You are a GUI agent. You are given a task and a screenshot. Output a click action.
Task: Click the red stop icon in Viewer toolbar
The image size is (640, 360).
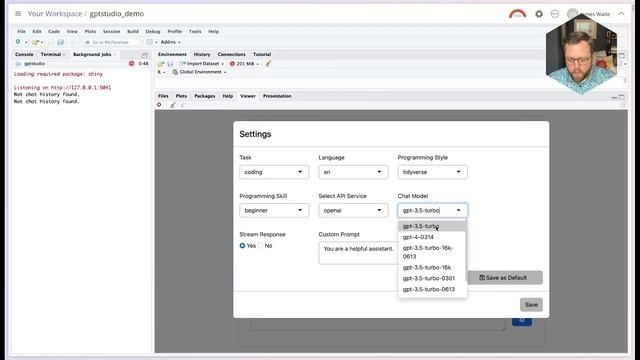point(159,105)
